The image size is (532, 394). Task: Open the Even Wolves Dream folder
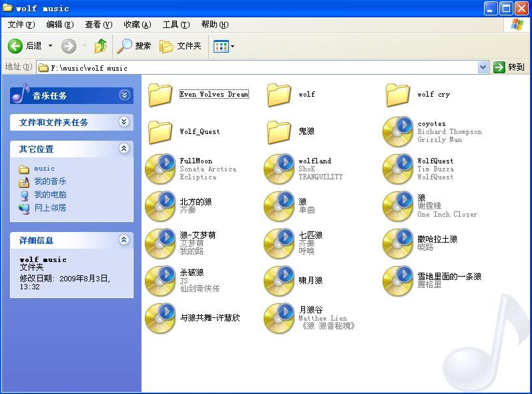pyautogui.click(x=160, y=95)
